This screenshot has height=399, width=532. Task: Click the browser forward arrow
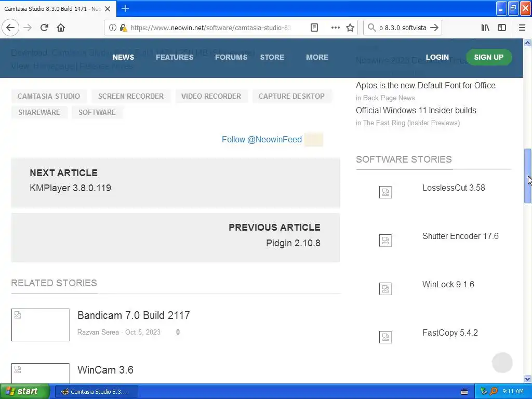point(28,28)
